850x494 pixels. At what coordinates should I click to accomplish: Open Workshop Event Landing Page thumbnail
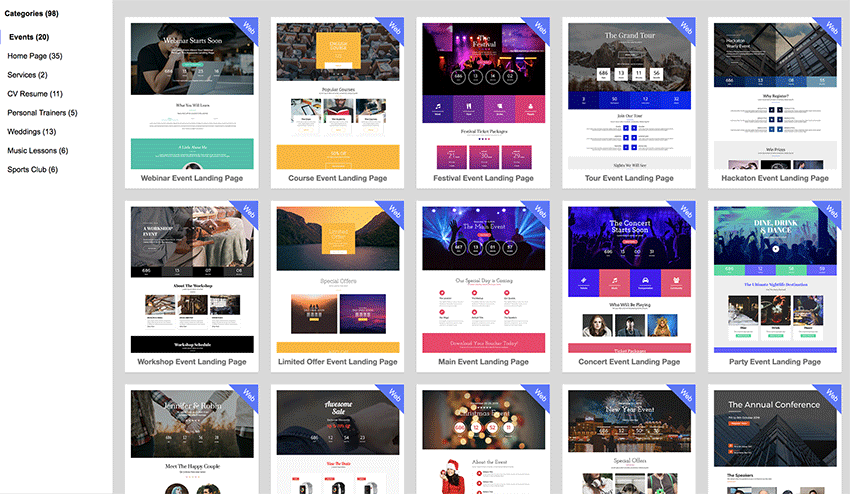(x=192, y=280)
